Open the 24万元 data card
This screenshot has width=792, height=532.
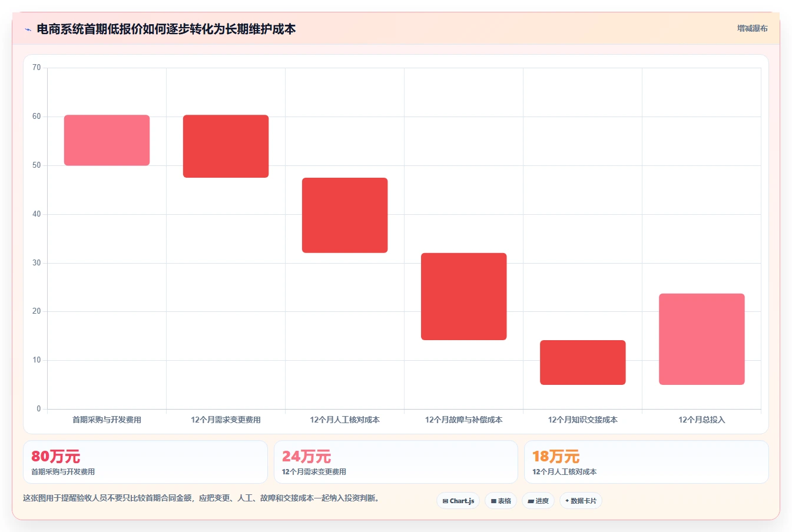(396, 462)
